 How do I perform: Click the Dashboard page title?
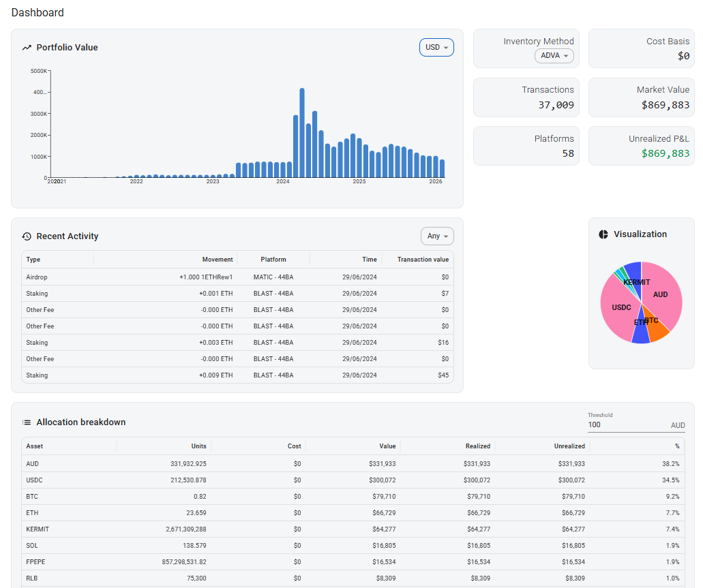pyautogui.click(x=38, y=12)
